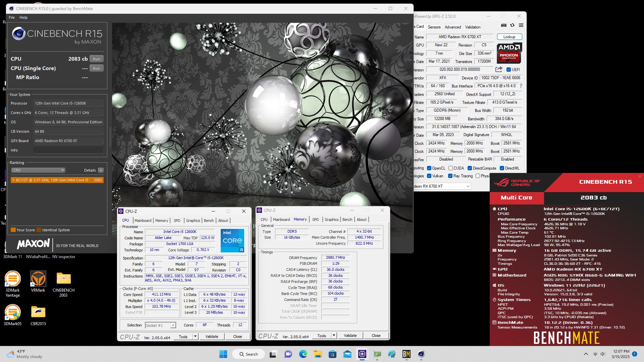Toggle DirectCompute checkbox in GPU-Z
Image resolution: width=644 pixels, height=362 pixels.
pyautogui.click(x=470, y=168)
